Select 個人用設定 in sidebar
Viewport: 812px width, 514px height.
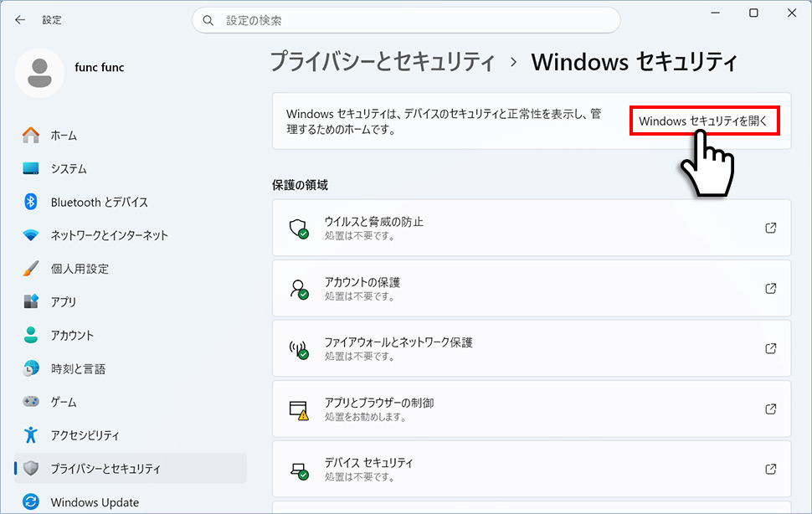click(x=131, y=268)
